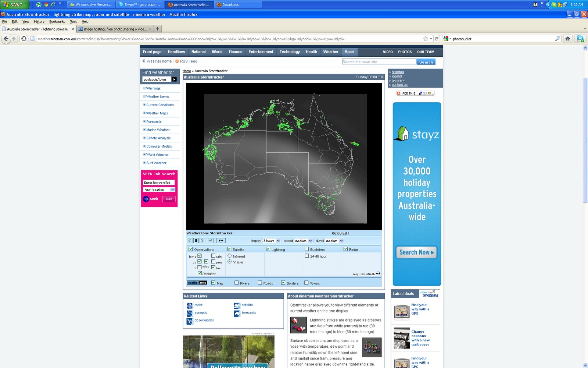This screenshot has width=588, height=368.
Task: Click the Chrome quick launch icon
Action: click(46, 4)
